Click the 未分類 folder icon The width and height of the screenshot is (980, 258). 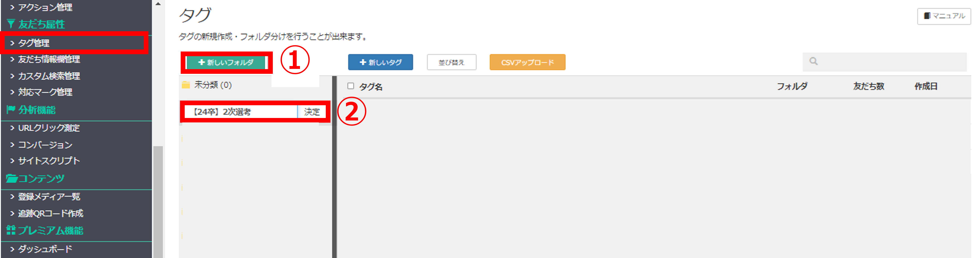[186, 85]
